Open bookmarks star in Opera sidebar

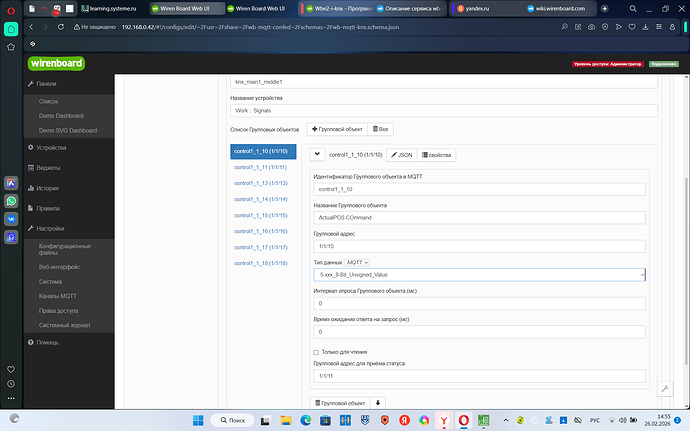click(11, 47)
